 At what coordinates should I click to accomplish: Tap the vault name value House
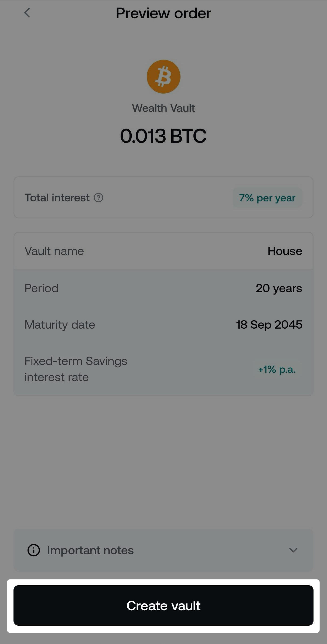[x=285, y=251]
